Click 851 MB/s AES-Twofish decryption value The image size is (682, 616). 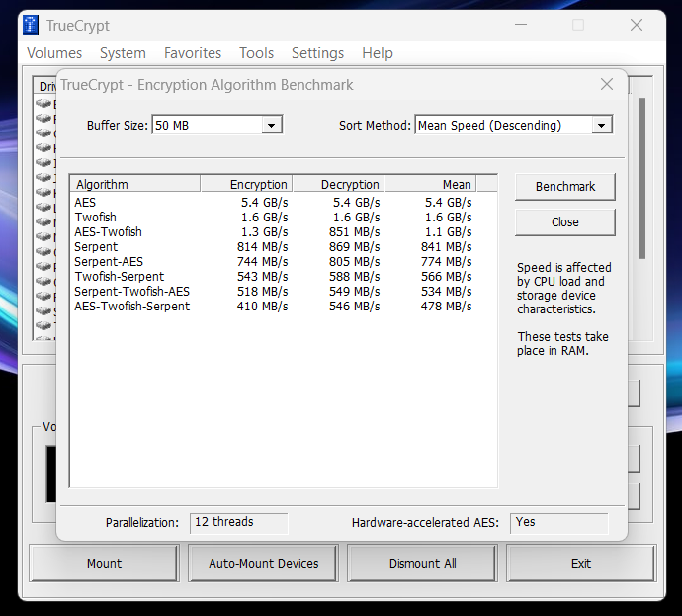coord(354,232)
